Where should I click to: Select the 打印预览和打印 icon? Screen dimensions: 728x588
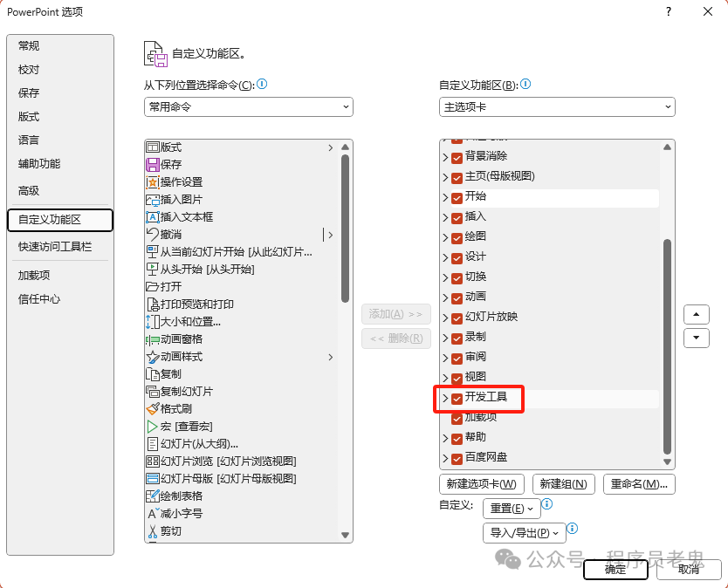(x=153, y=304)
